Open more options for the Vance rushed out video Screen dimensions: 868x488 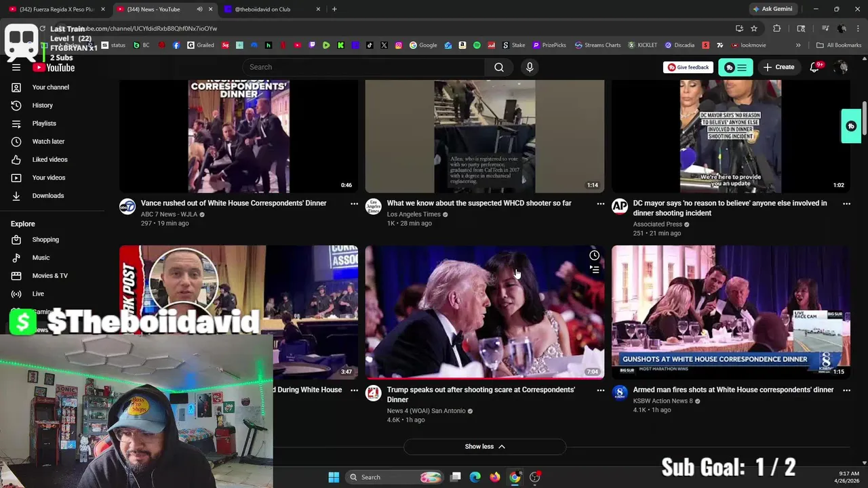[x=354, y=203]
